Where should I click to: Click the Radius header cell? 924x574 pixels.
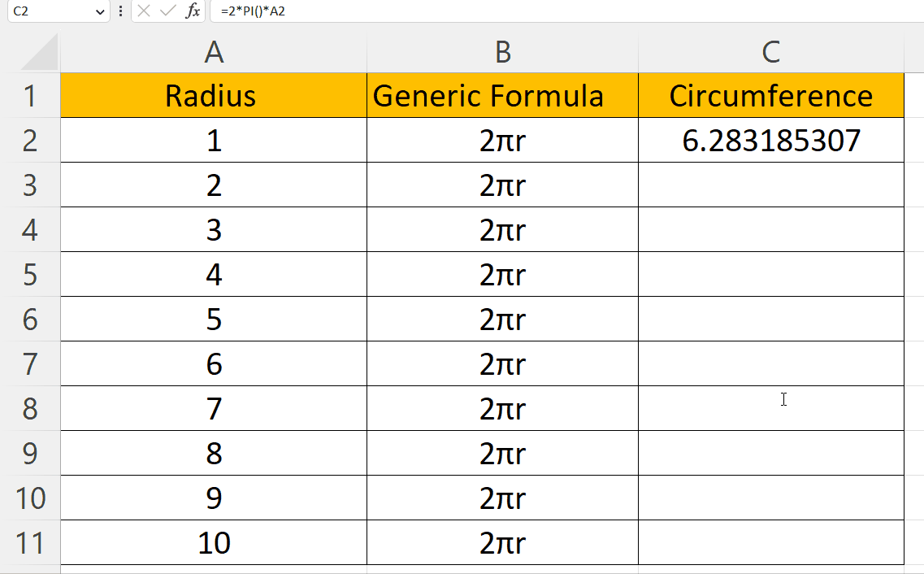[x=212, y=95]
